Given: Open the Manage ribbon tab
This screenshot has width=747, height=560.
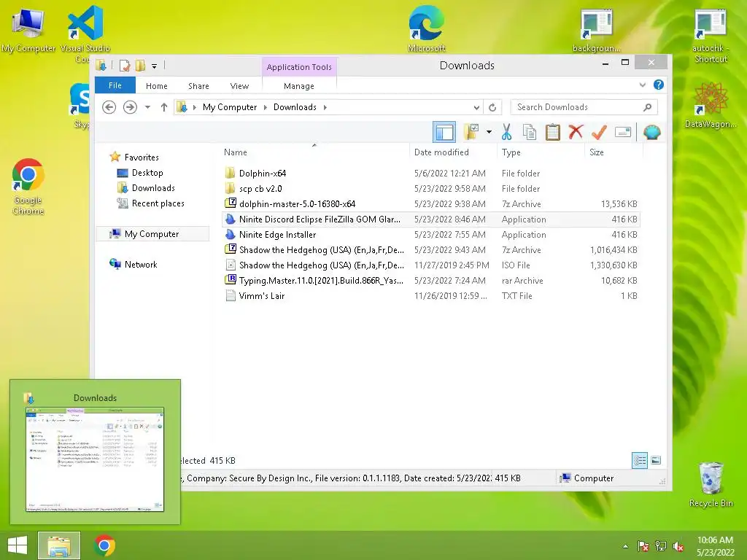Looking at the screenshot, I should (298, 86).
